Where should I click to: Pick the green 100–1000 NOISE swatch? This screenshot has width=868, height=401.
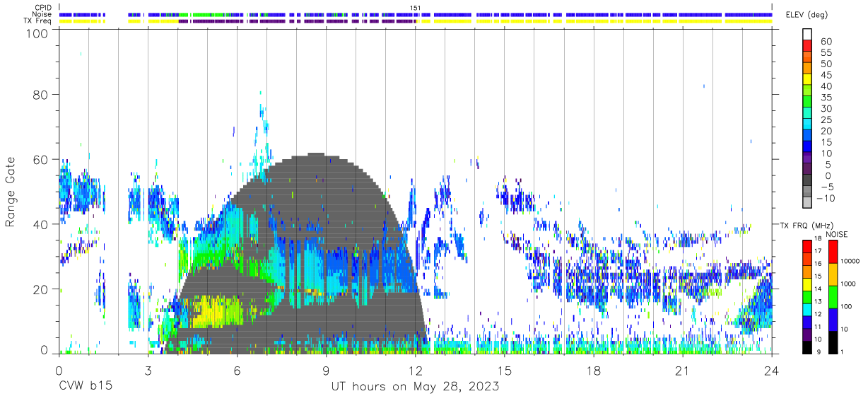(x=833, y=296)
